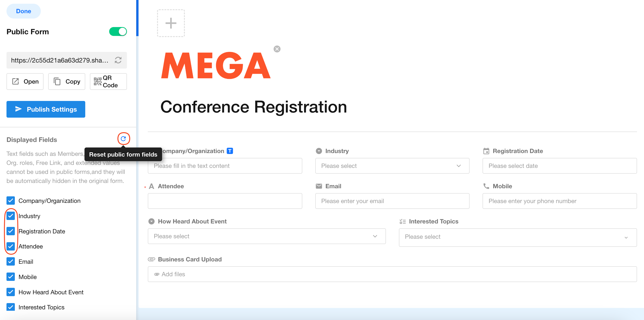Click the reset public form fields icon
This screenshot has height=320, width=644.
click(123, 139)
